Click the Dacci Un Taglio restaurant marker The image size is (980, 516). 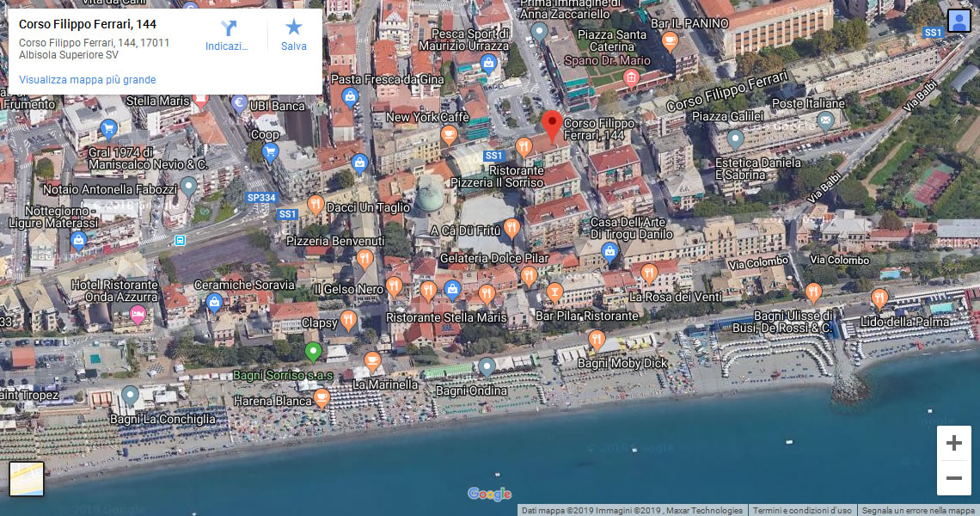tap(315, 206)
